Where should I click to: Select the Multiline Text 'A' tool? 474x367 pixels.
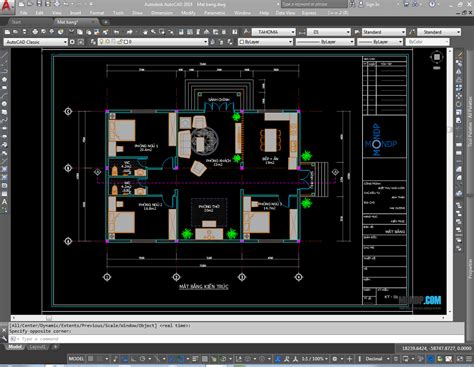pos(4,202)
